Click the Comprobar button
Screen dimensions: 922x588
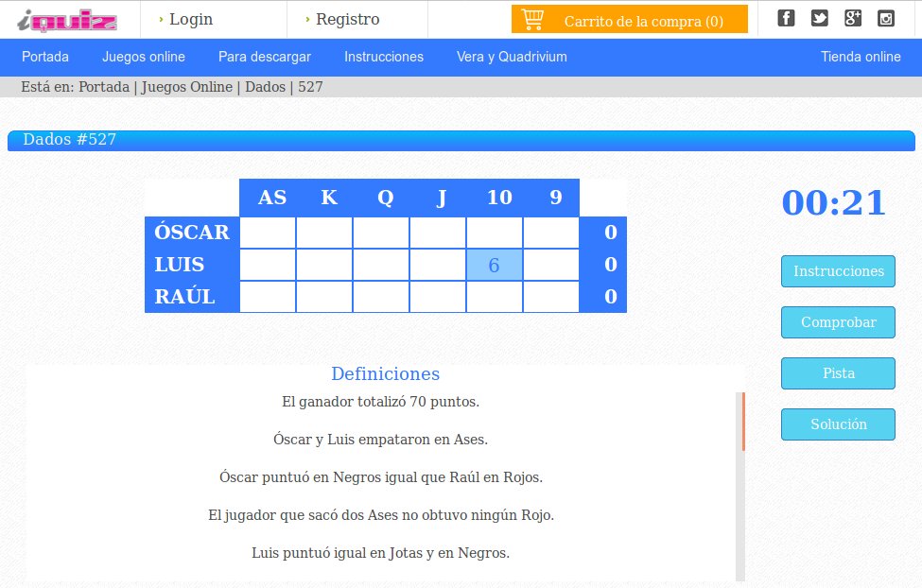point(838,322)
